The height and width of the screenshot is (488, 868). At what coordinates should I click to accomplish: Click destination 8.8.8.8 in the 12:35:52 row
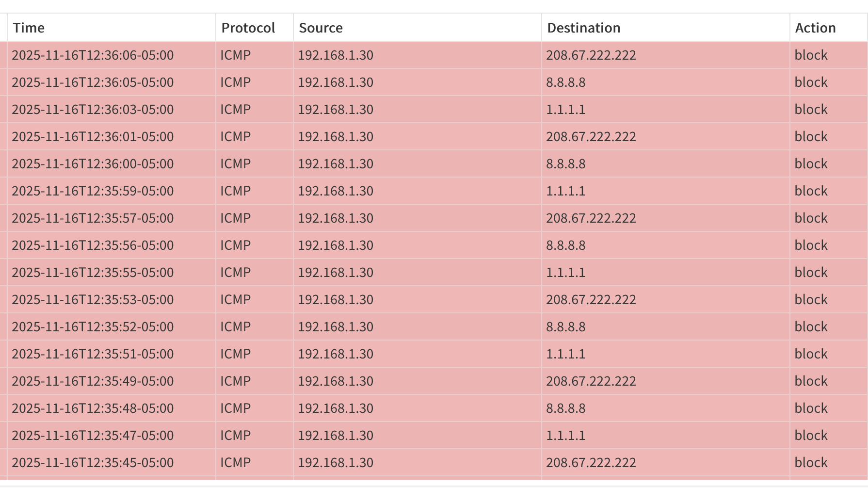tap(565, 327)
